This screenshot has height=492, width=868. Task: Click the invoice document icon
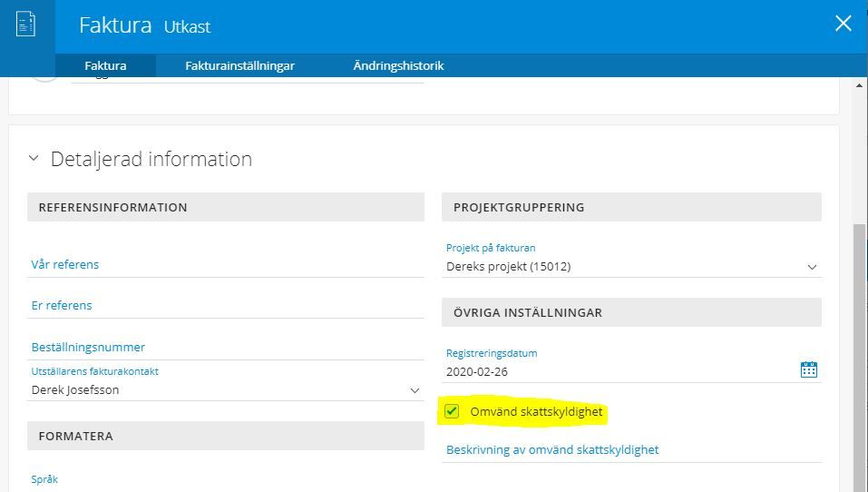tap(25, 25)
